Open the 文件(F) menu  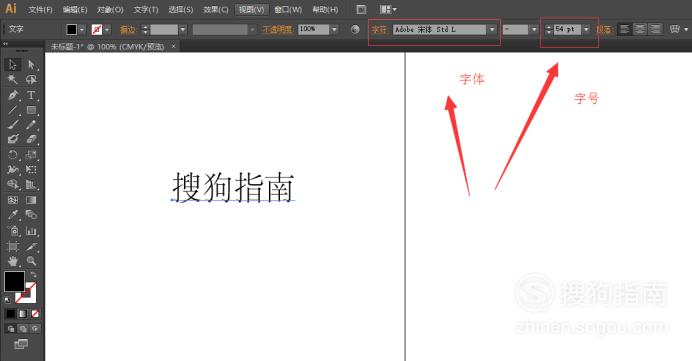[40, 9]
